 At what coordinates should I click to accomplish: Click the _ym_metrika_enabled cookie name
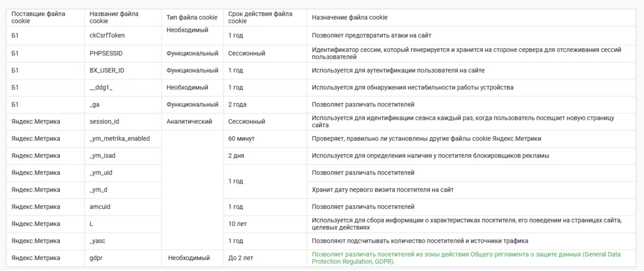(120, 139)
